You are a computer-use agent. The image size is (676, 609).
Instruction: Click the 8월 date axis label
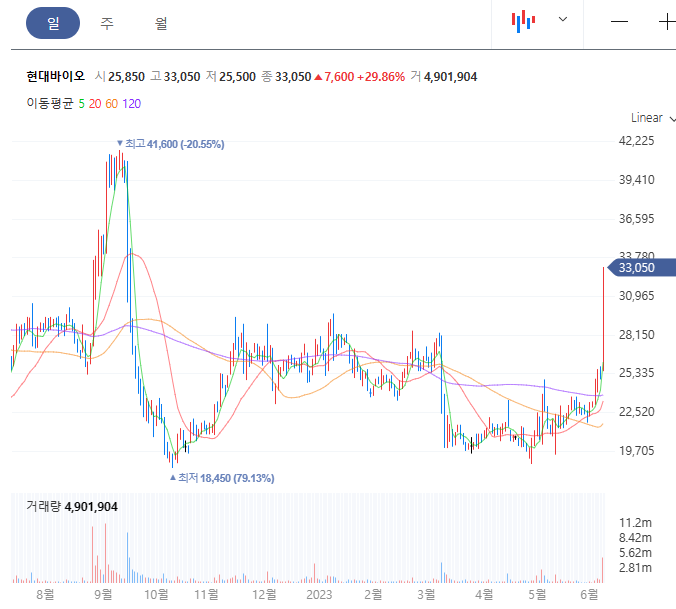[x=45, y=595]
